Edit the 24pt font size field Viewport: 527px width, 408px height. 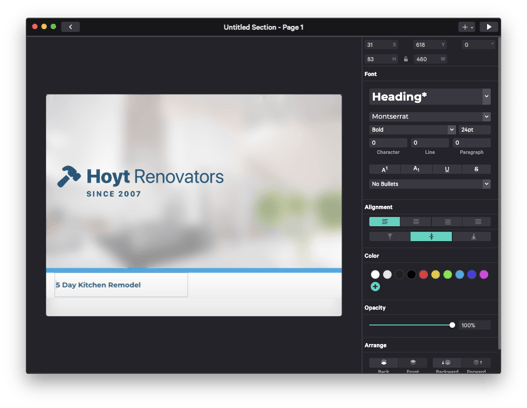[475, 130]
